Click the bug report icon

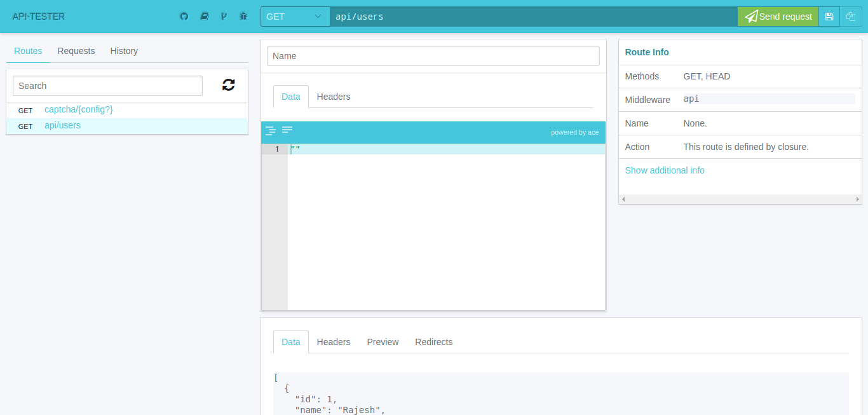point(243,17)
